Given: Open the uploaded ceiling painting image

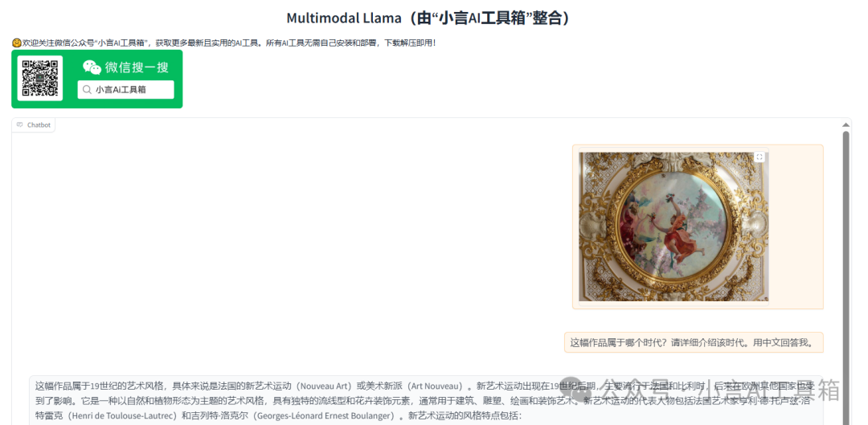Looking at the screenshot, I should (674, 227).
